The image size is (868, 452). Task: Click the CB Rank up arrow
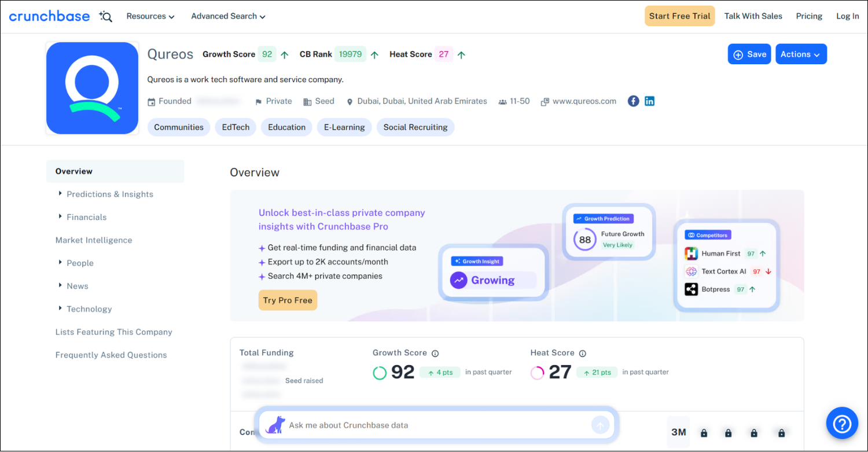tap(374, 55)
